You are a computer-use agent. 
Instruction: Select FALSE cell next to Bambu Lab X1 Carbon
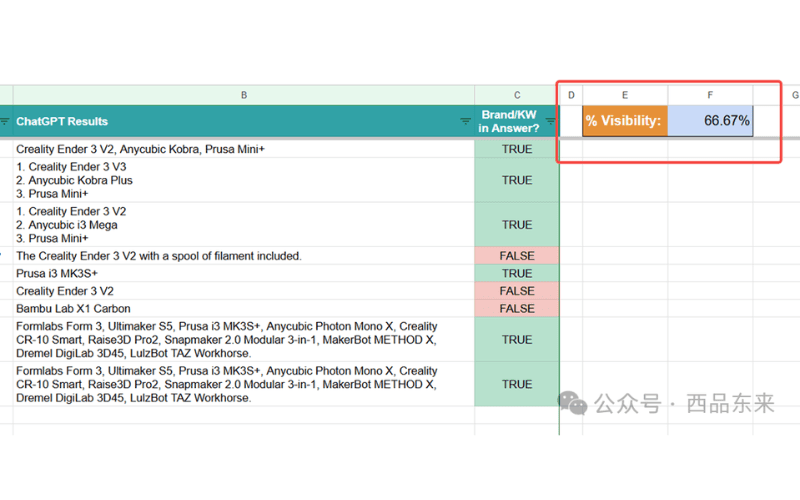click(517, 309)
